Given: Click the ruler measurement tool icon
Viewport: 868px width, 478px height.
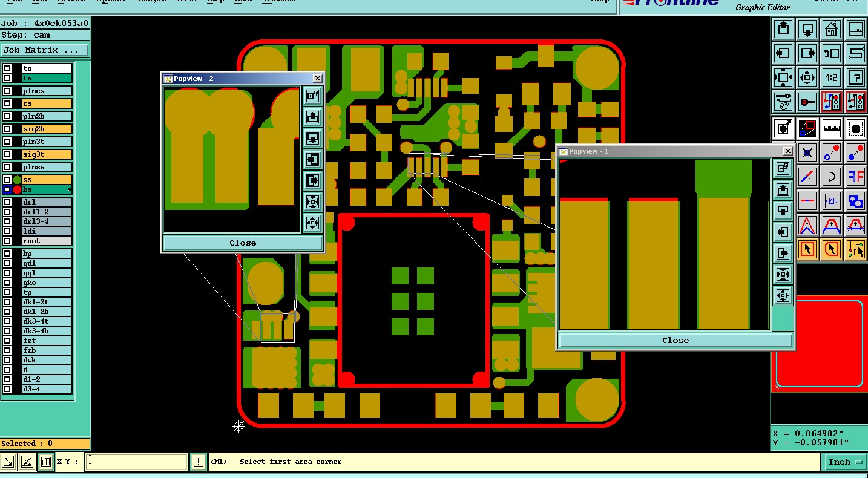Looking at the screenshot, I should point(831,128).
